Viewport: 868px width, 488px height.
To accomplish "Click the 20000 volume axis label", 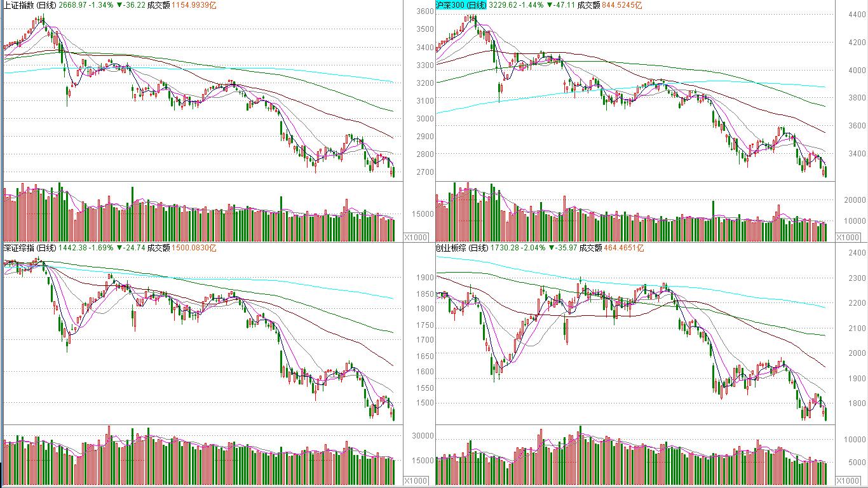I will (855, 200).
